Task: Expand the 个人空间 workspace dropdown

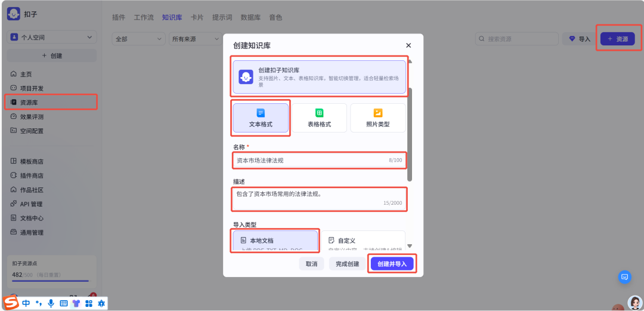Action: [52, 37]
